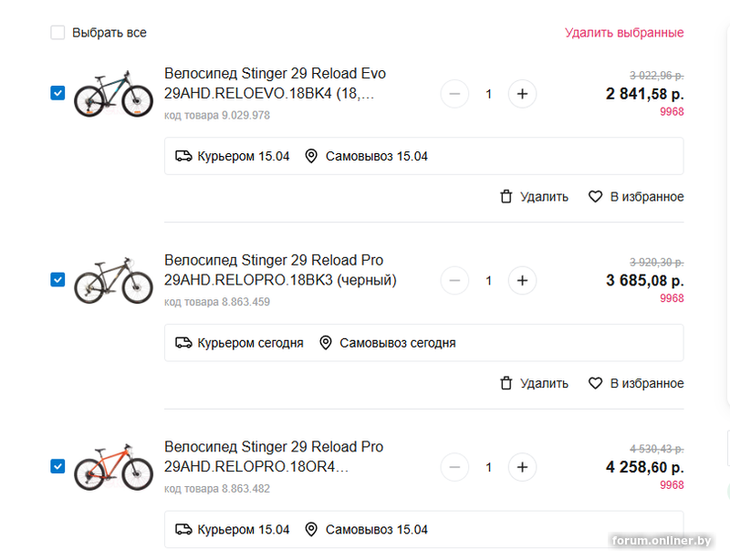This screenshot has width=730, height=560.
Task: Add one more orange Reload Pro 18OR4
Action: (522, 467)
